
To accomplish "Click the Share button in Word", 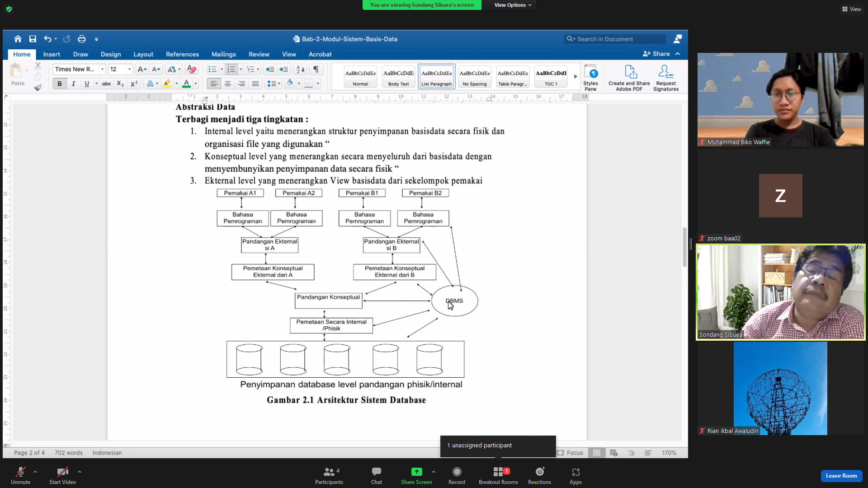I will coord(656,54).
